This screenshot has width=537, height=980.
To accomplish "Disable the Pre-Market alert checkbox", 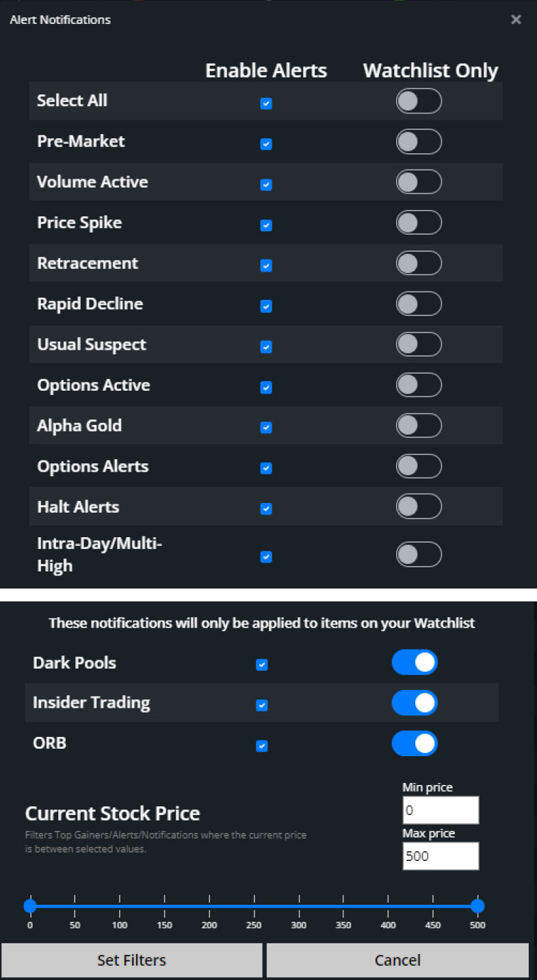I will pyautogui.click(x=266, y=144).
